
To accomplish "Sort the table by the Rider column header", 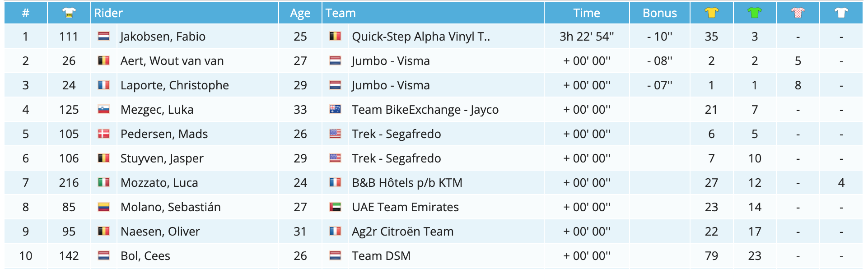I will point(108,13).
